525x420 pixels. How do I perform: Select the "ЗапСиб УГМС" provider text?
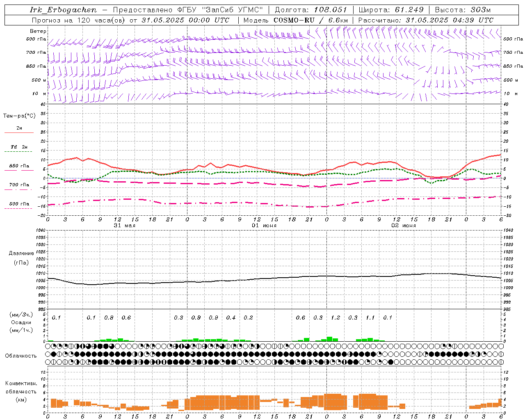click(x=233, y=10)
